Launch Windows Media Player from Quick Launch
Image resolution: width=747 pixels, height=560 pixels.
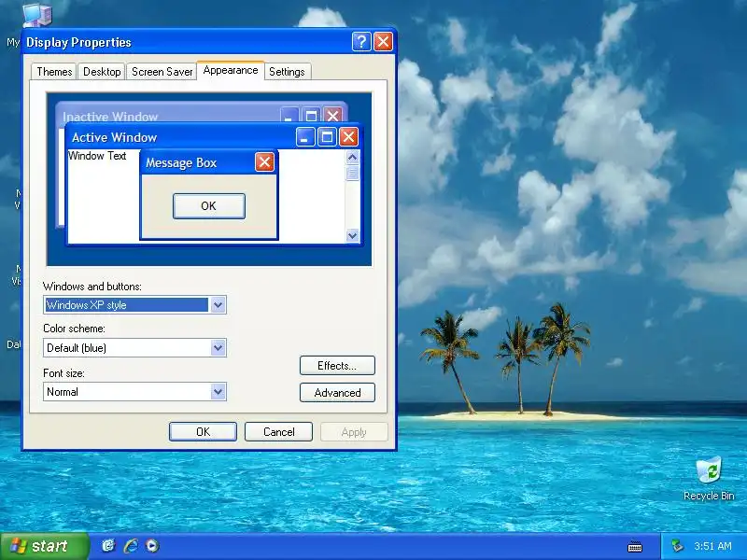[x=152, y=546]
